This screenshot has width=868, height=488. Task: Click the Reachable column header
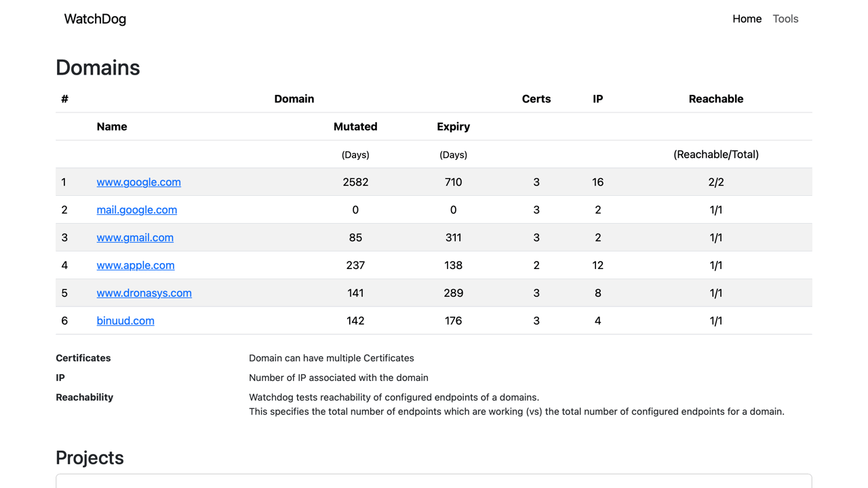coord(716,99)
